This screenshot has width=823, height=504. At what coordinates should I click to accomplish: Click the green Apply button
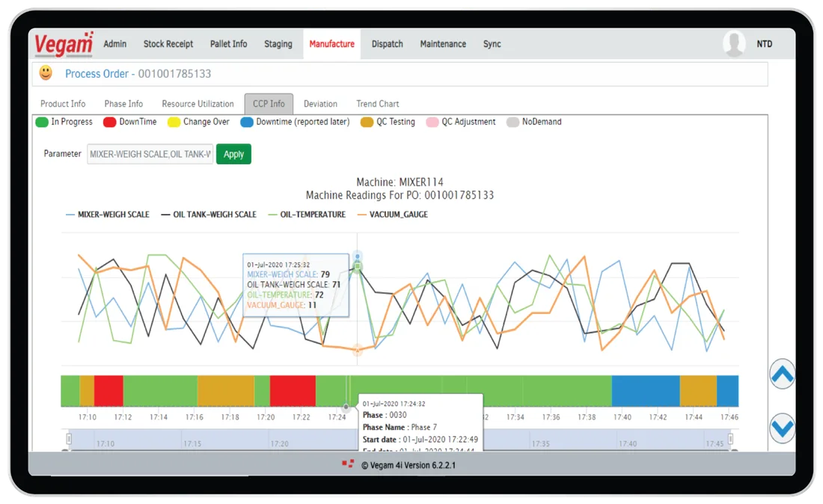(233, 154)
